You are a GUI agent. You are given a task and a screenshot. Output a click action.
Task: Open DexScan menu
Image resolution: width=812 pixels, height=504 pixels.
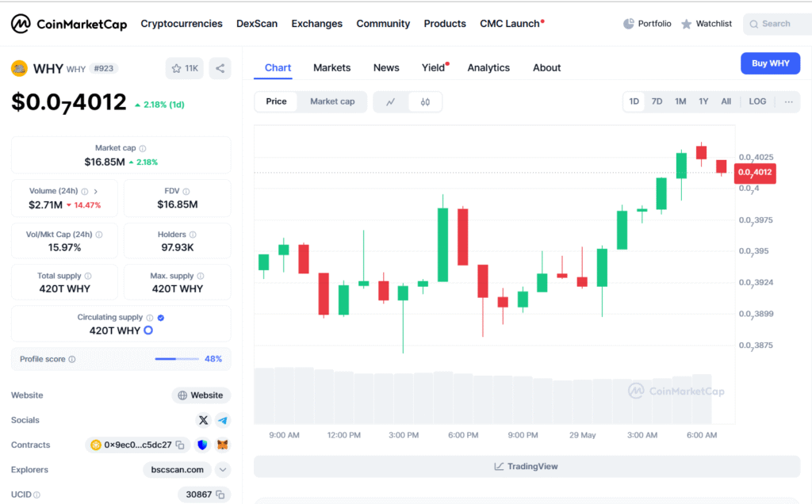(257, 24)
